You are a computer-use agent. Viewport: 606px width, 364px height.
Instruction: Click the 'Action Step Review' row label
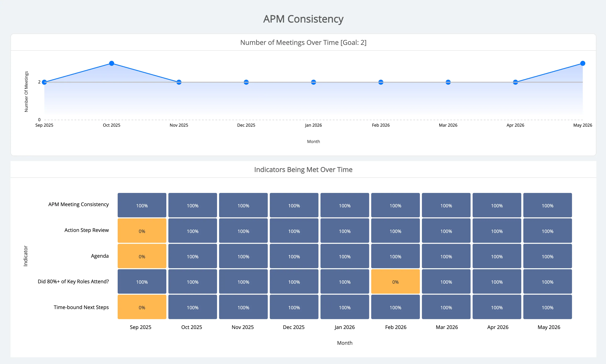pyautogui.click(x=87, y=230)
